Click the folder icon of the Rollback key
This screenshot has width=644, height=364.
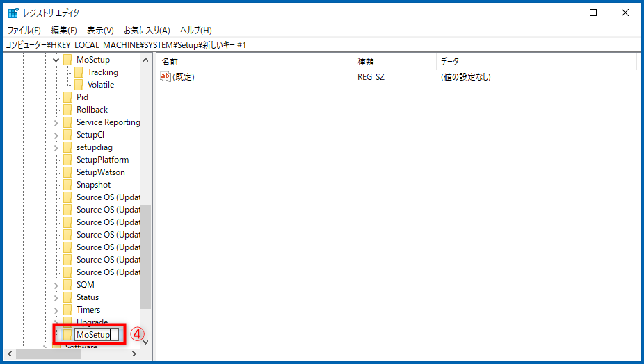coord(67,110)
